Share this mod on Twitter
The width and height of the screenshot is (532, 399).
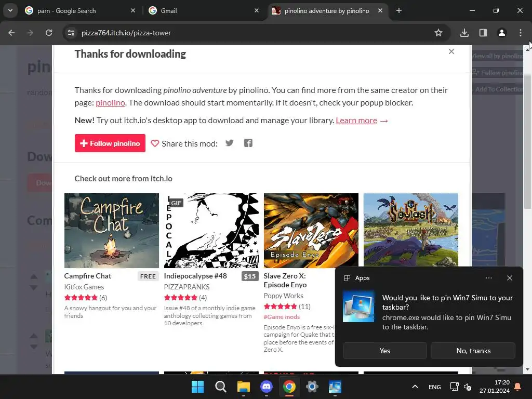click(229, 143)
